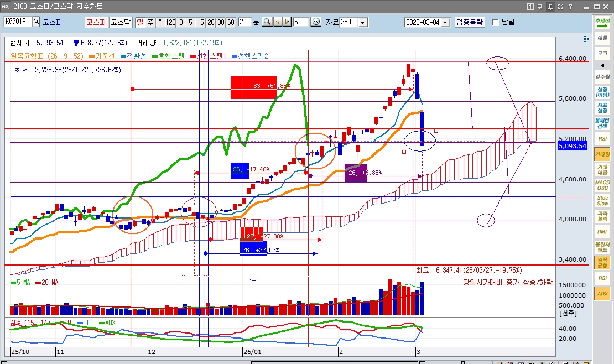The height and width of the screenshot is (364, 614).
Task: Select the 주 weekly period
Action: 150,22
